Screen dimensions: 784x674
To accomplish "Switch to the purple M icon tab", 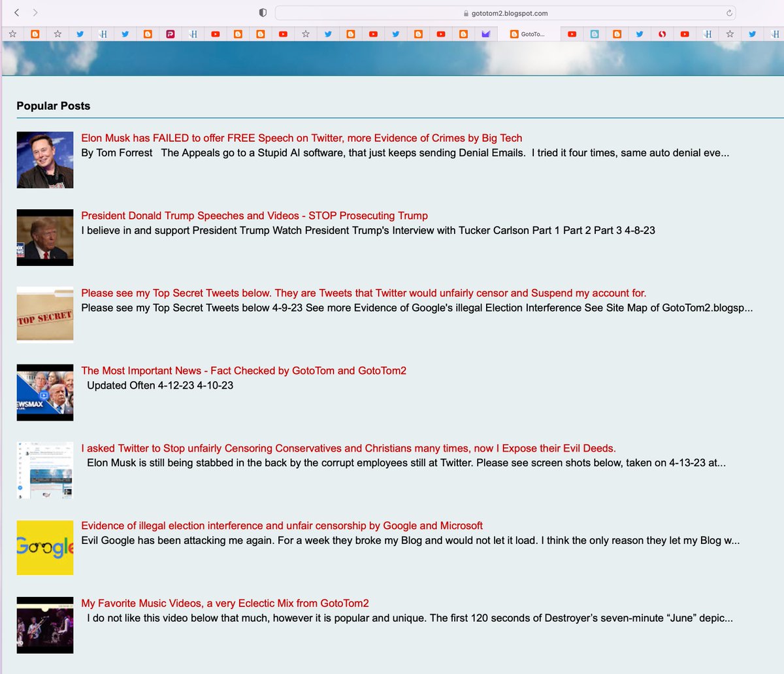I will pyautogui.click(x=485, y=34).
